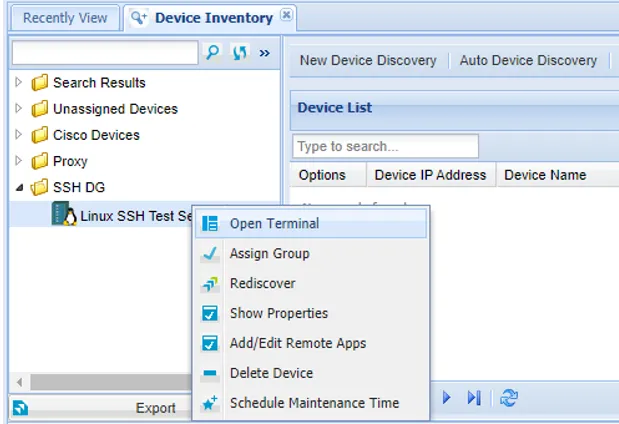619x424 pixels.
Task: Click the Options column header
Action: pyautogui.click(x=328, y=175)
